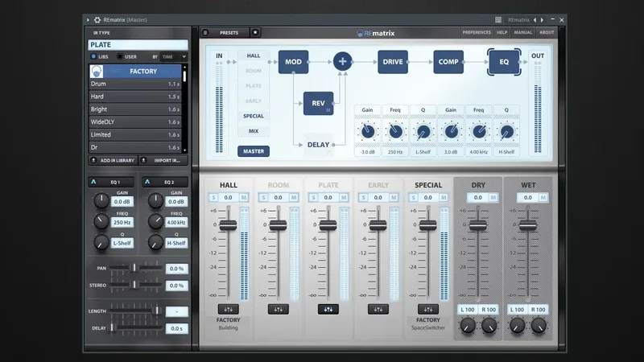Open the preset list icon beside PRESETS

(206, 32)
